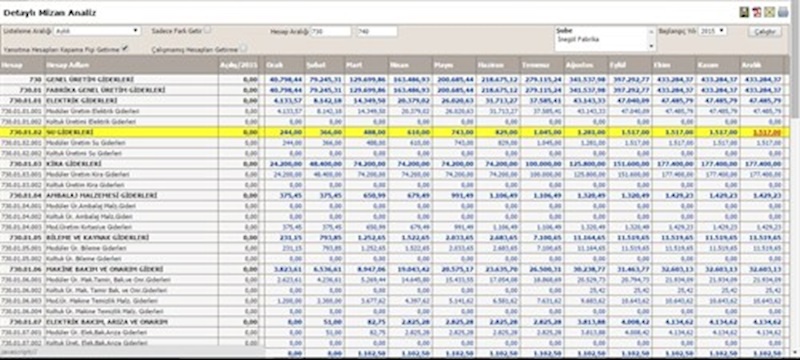
Task: Open the Başlangıç Yılı 2015 dropdown
Action: click(712, 31)
